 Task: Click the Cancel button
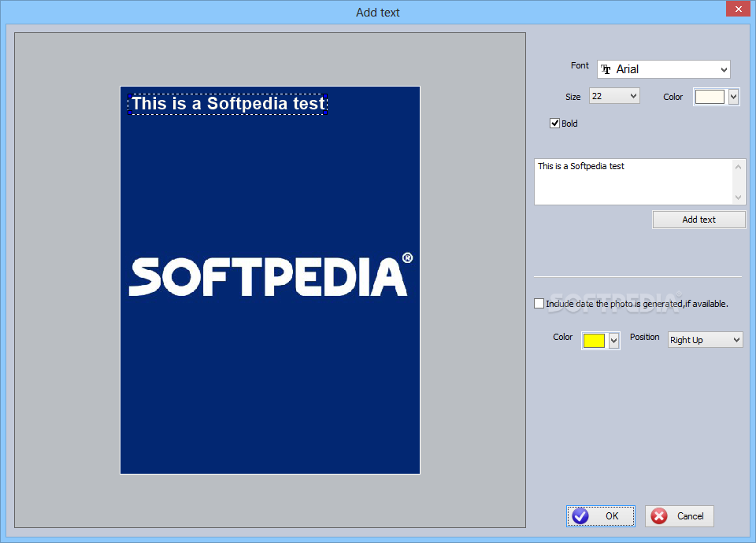(680, 516)
